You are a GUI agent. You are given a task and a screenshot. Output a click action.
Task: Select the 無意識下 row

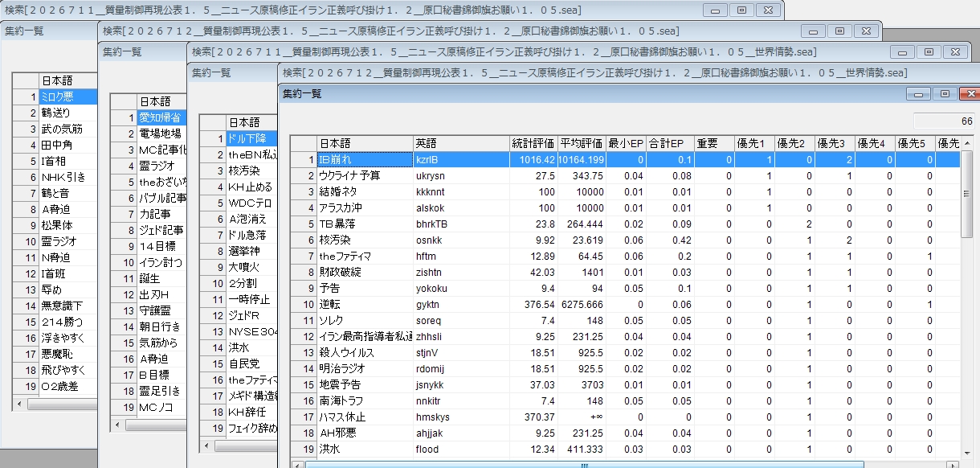click(67, 306)
